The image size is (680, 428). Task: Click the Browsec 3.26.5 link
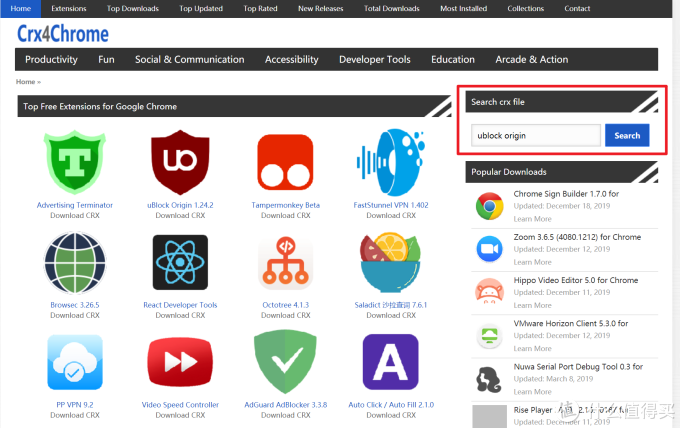pos(75,305)
